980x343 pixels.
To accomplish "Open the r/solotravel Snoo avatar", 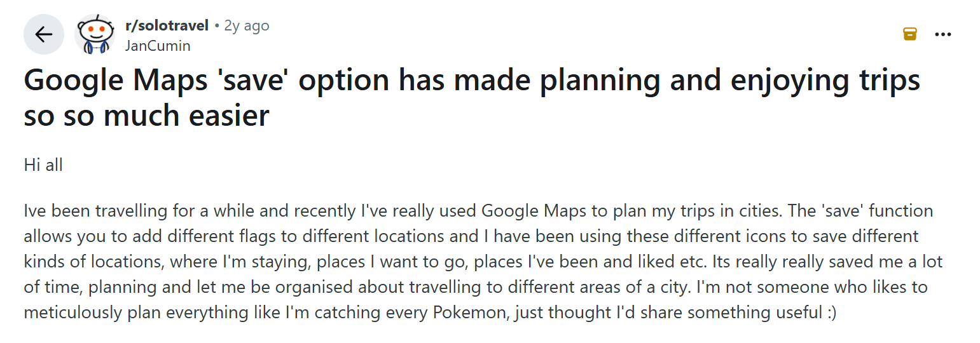I will (95, 34).
